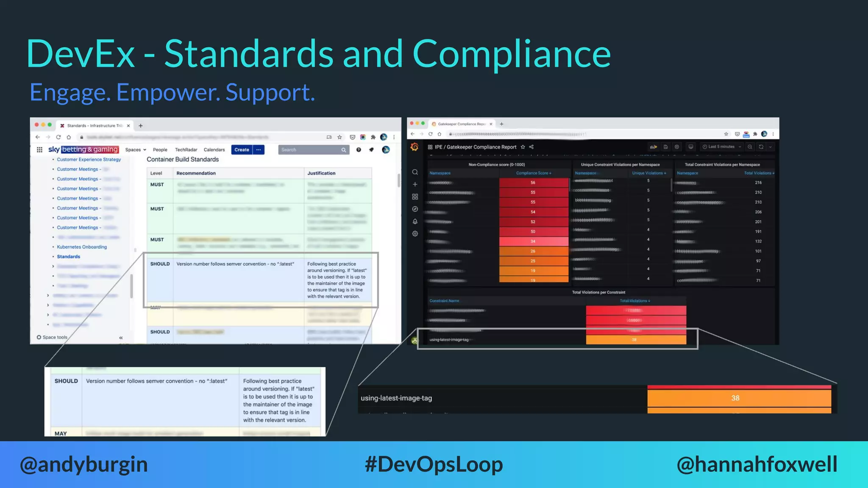Screen dimensions: 868x488
Task: Click the orange compliance score 26 cell
Action: [x=534, y=251]
